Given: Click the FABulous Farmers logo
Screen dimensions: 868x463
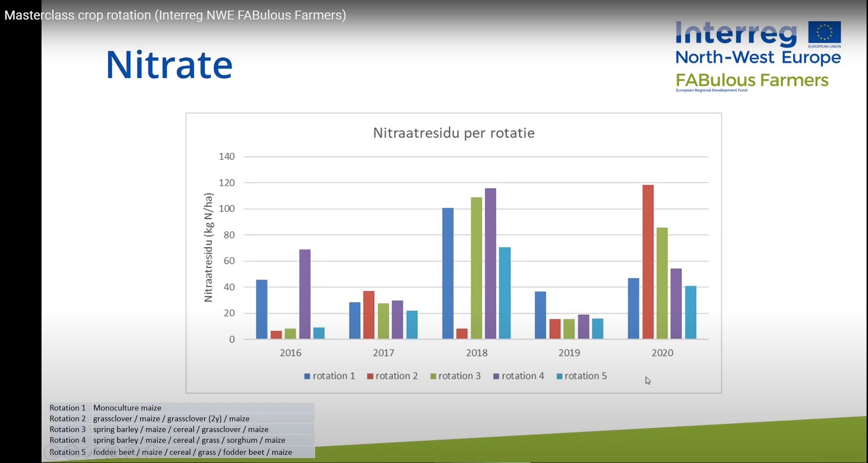Looking at the screenshot, I should pyautogui.click(x=752, y=80).
